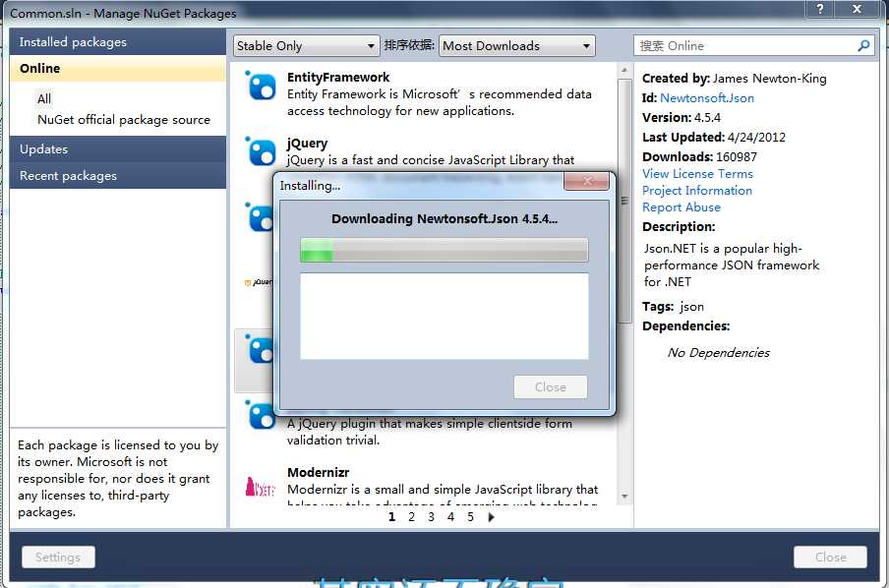Go to page 4
The image size is (889, 588).
[x=450, y=517]
